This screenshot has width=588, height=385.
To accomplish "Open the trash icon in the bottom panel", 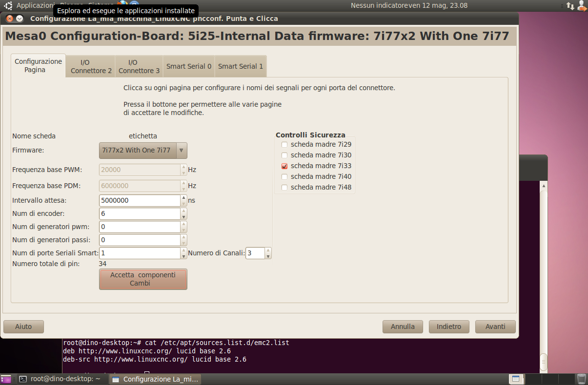I will pyautogui.click(x=581, y=379).
